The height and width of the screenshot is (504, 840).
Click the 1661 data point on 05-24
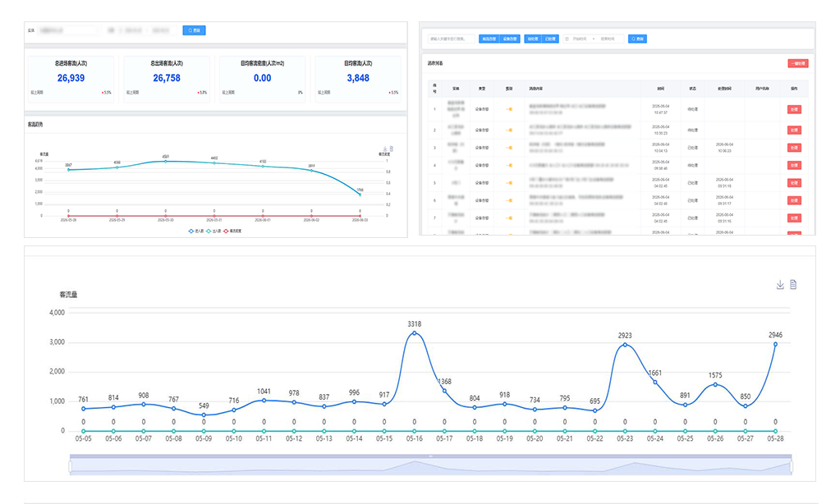pos(654,383)
